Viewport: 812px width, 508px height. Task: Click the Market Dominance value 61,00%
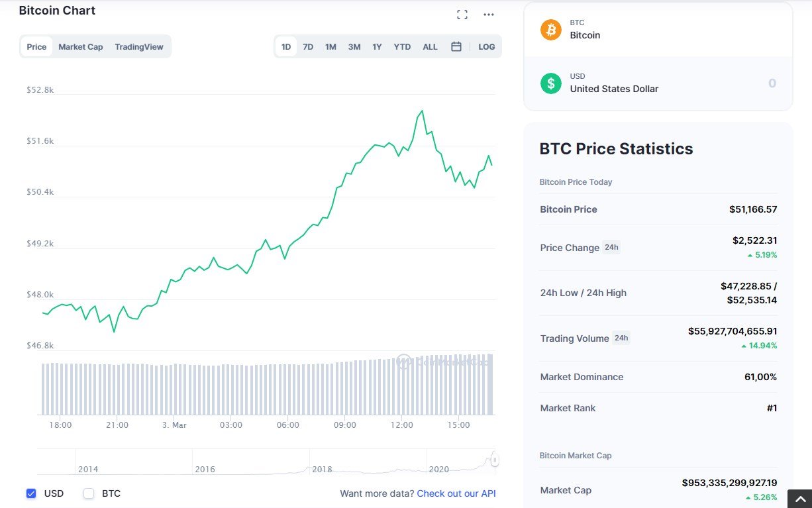coord(761,377)
